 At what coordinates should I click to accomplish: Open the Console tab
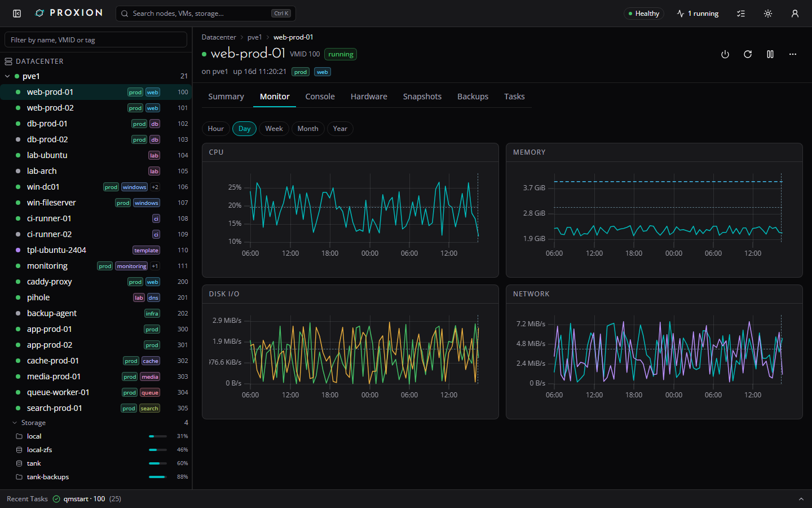(x=320, y=97)
